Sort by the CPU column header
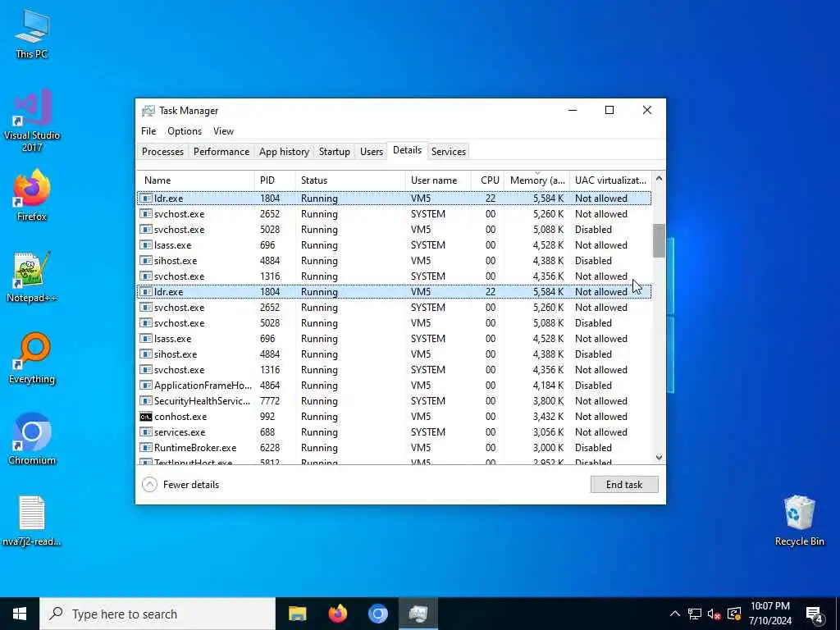This screenshot has height=630, width=840. coord(487,180)
